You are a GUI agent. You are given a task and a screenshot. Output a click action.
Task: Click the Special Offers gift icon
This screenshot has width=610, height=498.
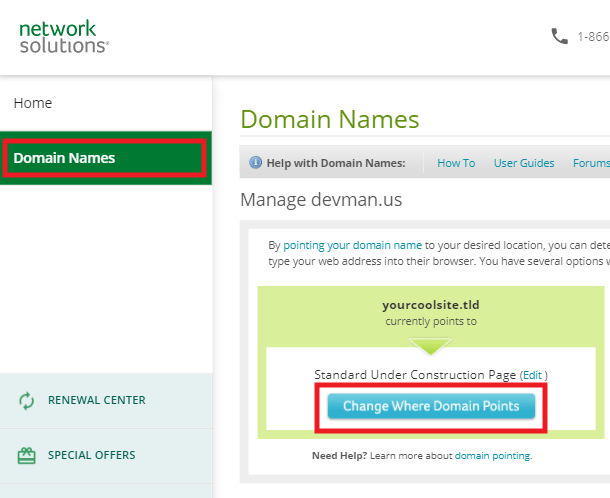click(26, 456)
